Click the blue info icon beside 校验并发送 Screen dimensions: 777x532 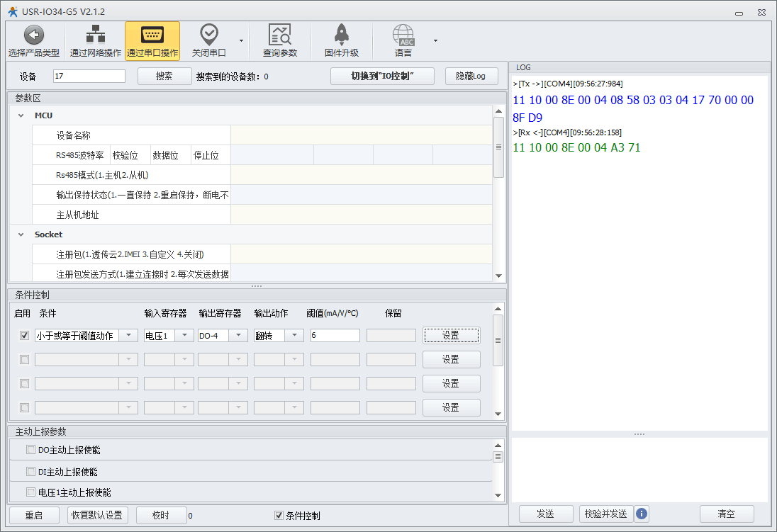click(642, 514)
